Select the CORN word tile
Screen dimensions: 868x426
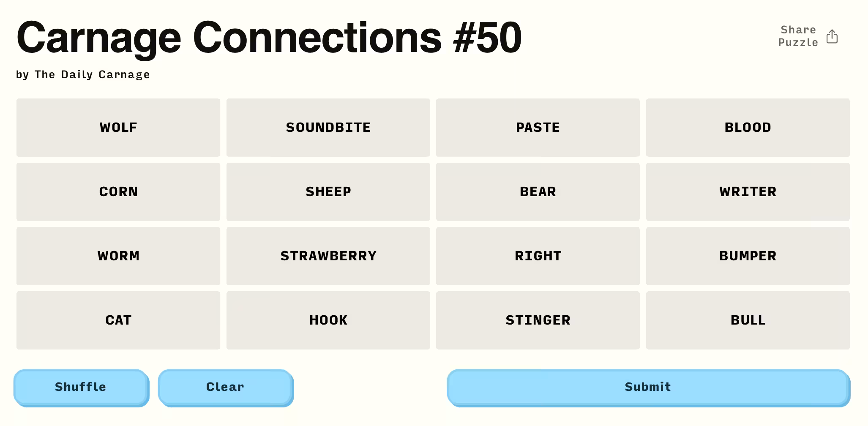[118, 192]
